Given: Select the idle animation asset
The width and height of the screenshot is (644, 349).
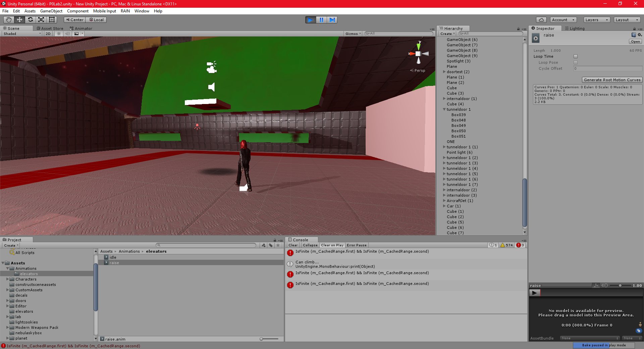Looking at the screenshot, I should (x=113, y=257).
